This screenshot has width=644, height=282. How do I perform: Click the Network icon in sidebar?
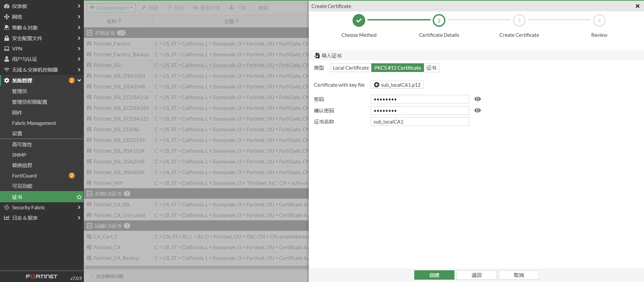tap(6, 17)
